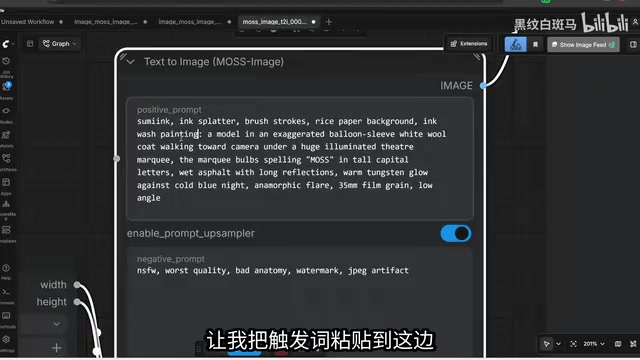Open the keyboard Shortcuts panel
Viewport: 640px width, 360px height.
pos(7,320)
